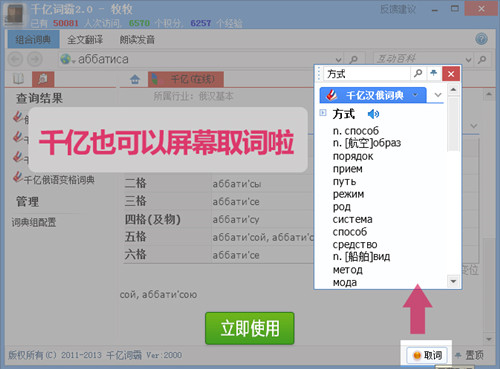Click the red search-book sidebar icon
This screenshot has height=369, width=500.
pos(43,79)
